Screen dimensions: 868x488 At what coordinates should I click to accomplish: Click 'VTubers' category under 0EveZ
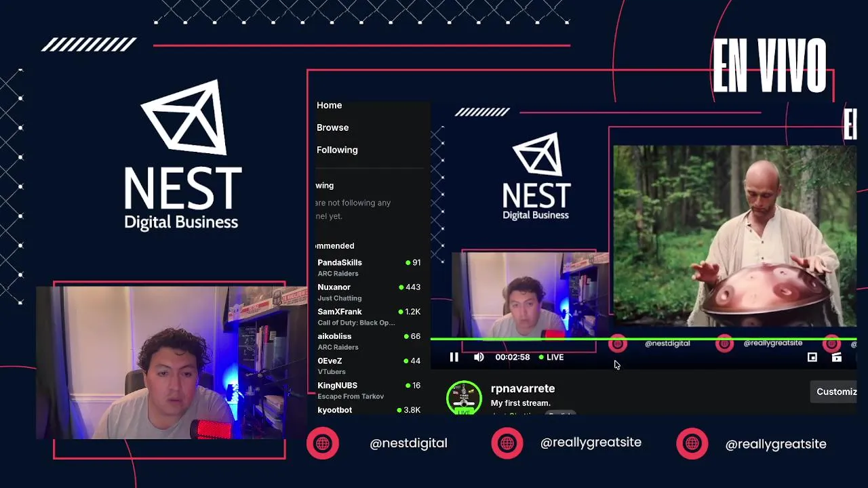point(332,371)
